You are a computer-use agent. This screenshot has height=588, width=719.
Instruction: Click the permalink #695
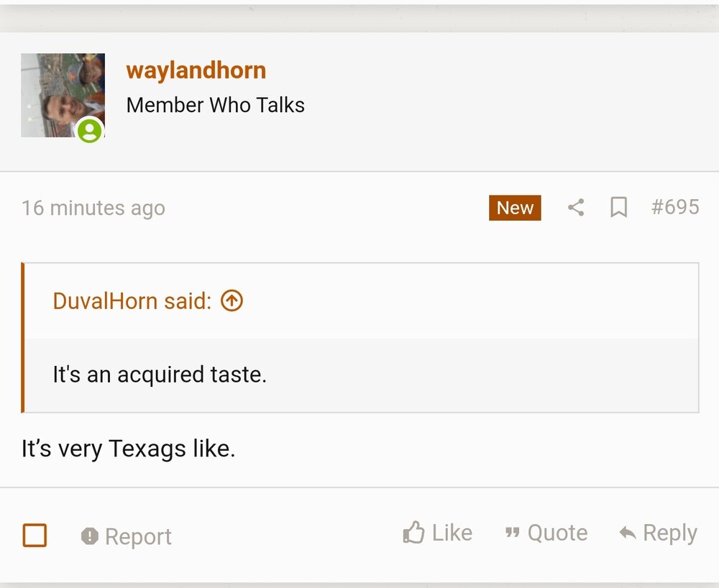(675, 207)
